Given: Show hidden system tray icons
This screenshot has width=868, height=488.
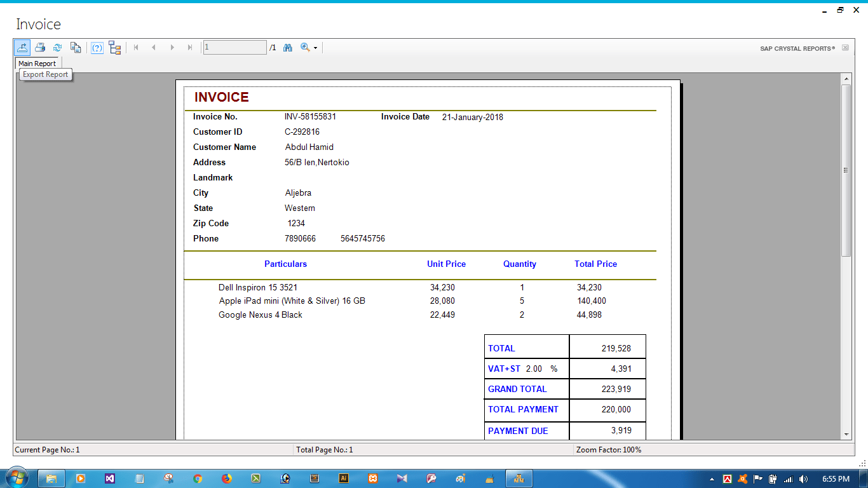Looking at the screenshot, I should pos(712,479).
